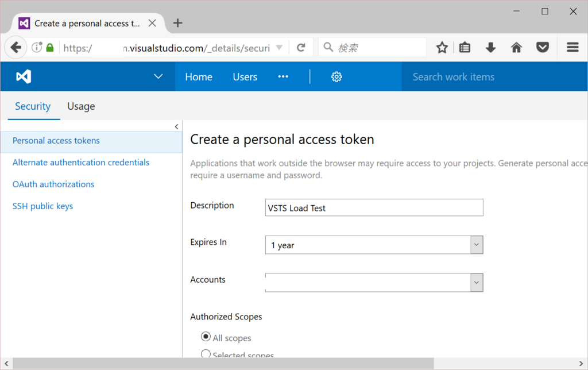Open the Users hub
This screenshot has width=588, height=370.
245,77
